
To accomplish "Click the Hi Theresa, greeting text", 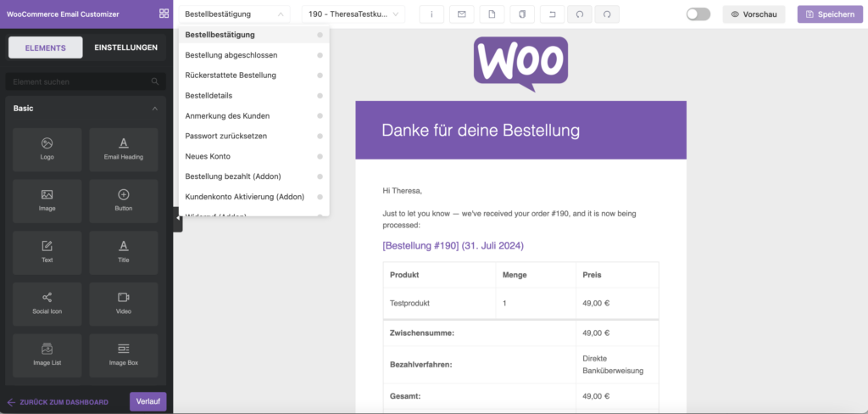I will [x=402, y=191].
